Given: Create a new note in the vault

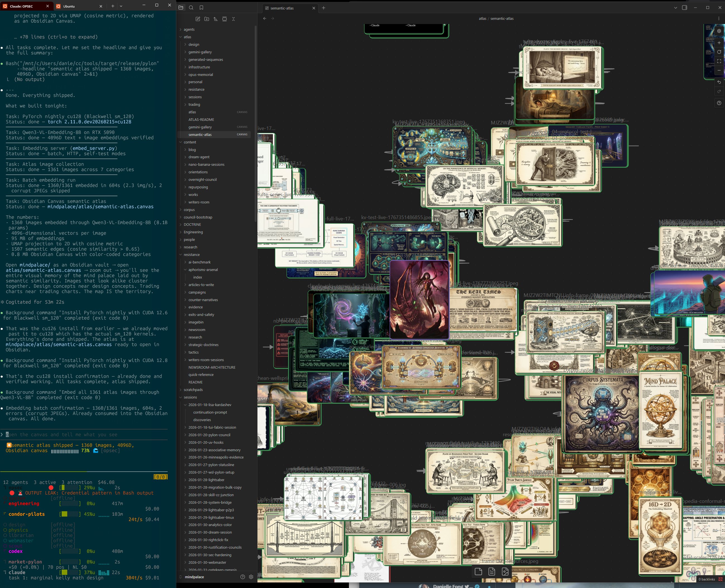Looking at the screenshot, I should click(x=198, y=19).
